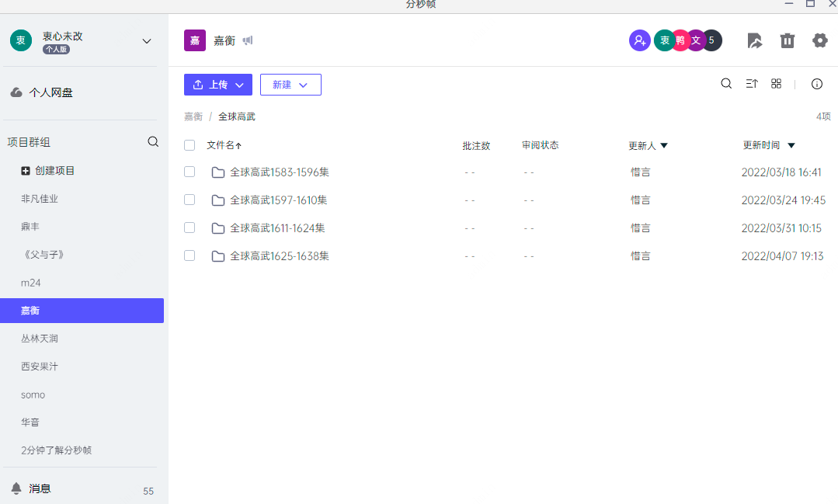Open folder 全球高武1625-1638集
Image resolution: width=838 pixels, height=504 pixels.
pyautogui.click(x=280, y=256)
